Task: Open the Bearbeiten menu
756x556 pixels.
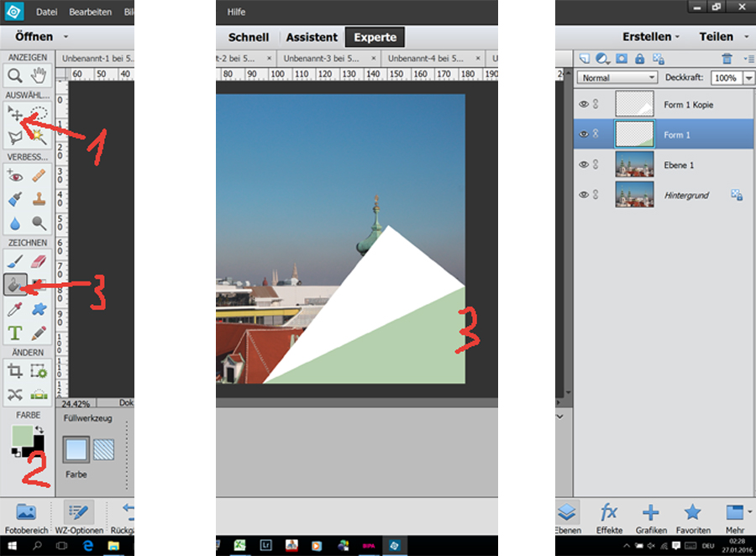Action: point(90,12)
